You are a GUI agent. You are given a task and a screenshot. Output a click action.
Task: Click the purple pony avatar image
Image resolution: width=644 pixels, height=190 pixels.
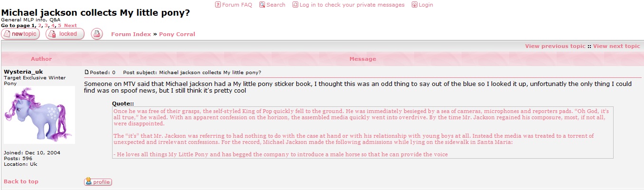(x=39, y=114)
